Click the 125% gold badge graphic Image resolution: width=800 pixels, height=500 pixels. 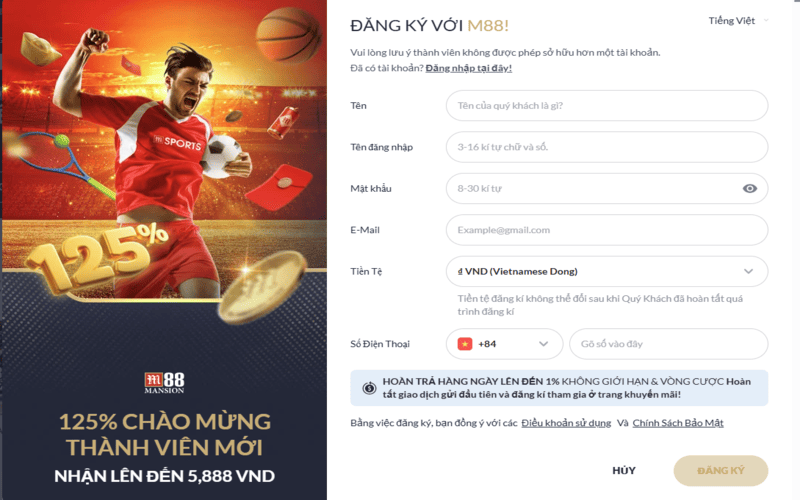pos(97,260)
